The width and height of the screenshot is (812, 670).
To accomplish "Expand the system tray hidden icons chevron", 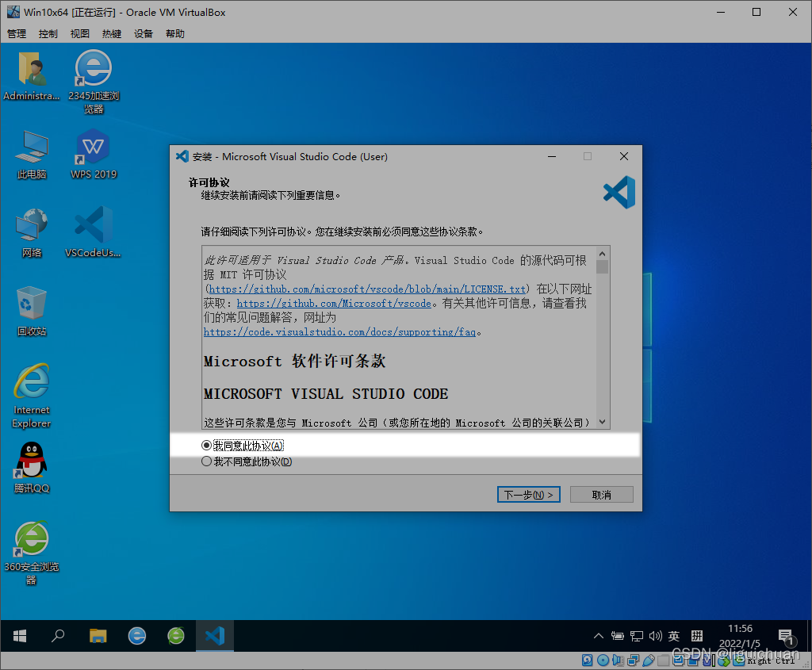I will [x=598, y=636].
